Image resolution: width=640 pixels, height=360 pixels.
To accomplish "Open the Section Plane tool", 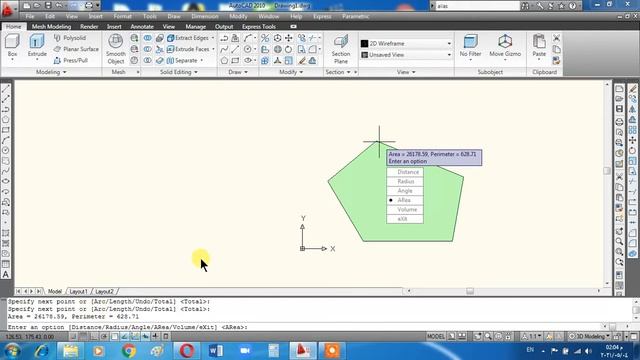I will [x=341, y=49].
